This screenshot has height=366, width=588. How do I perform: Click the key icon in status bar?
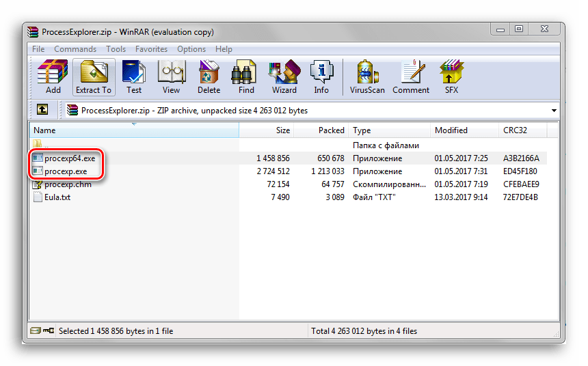coord(49,330)
